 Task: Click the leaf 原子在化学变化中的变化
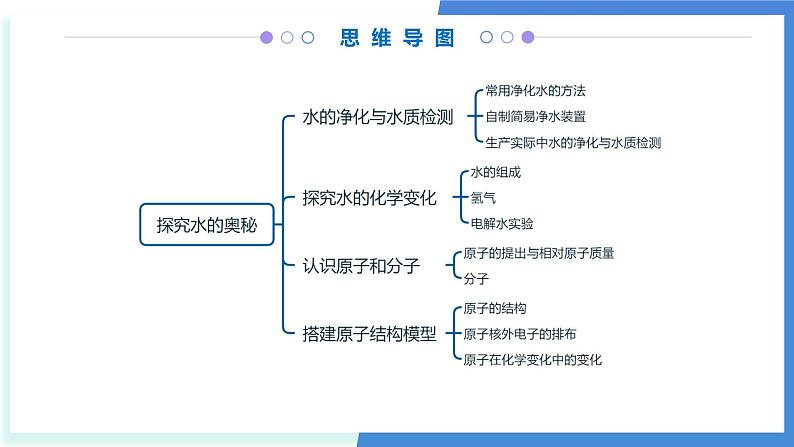533,359
